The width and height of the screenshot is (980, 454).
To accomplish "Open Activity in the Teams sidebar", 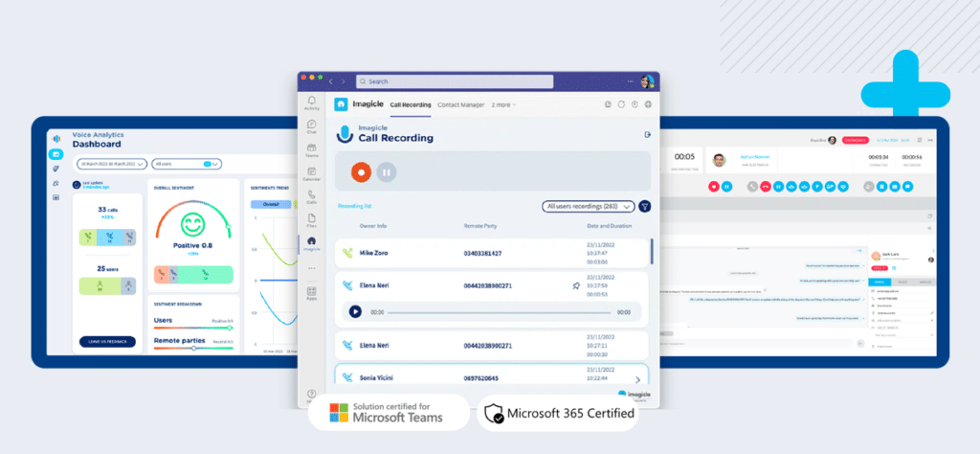I will (312, 102).
